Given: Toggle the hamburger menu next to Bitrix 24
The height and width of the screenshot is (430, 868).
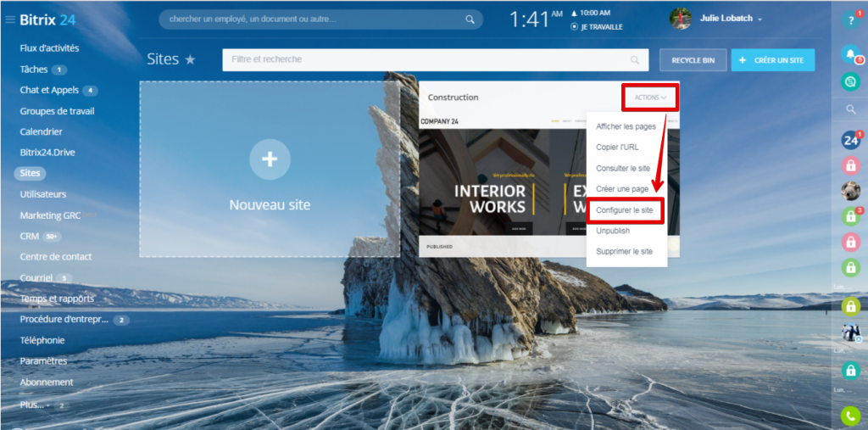Looking at the screenshot, I should (x=10, y=20).
